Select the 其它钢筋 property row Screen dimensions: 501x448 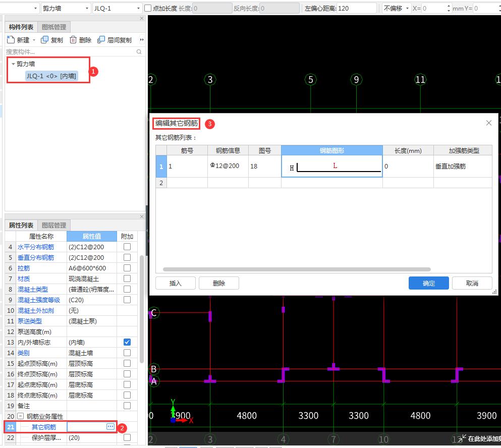tap(61, 427)
